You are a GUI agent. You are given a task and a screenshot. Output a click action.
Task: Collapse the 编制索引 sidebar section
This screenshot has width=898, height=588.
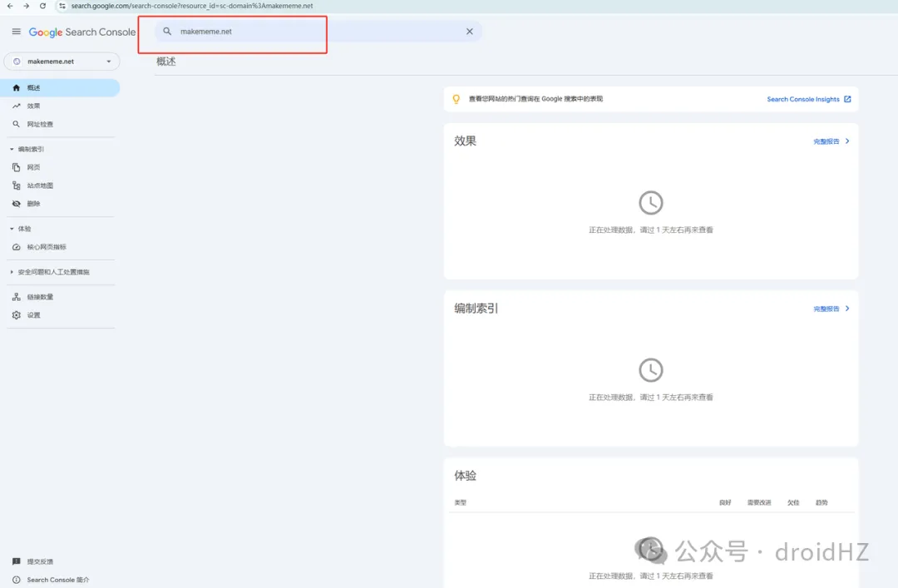coord(12,149)
